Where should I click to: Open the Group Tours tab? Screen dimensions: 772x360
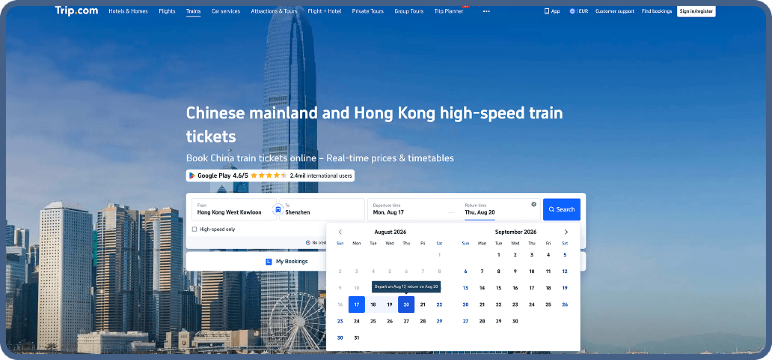point(409,11)
